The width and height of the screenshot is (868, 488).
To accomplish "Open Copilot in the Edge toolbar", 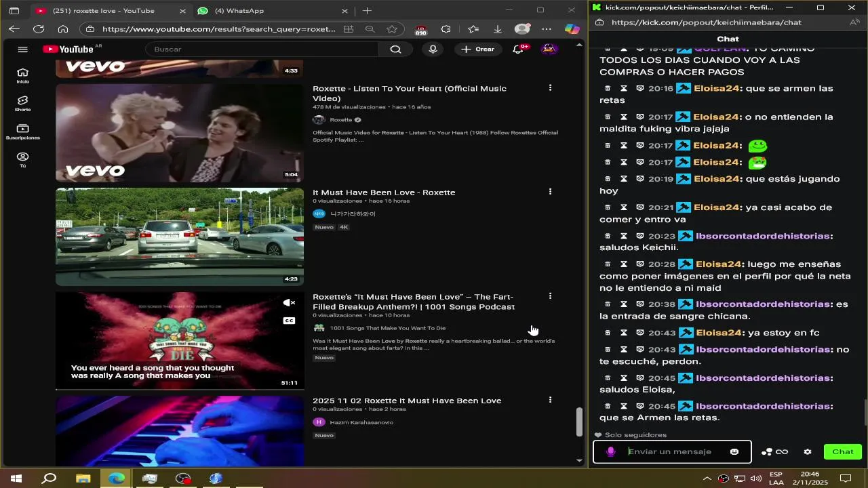I will 572,29.
